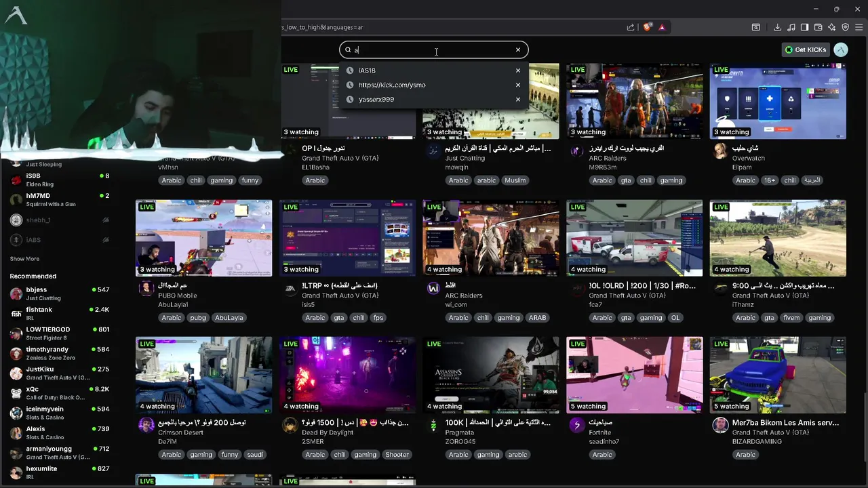
Task: Open M9R83m ARC Raiders stream thumbnail
Action: [x=635, y=101]
